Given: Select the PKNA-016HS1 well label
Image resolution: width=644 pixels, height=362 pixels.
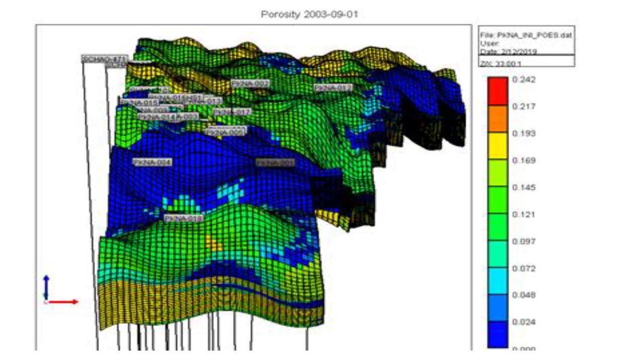Looking at the screenshot, I should pos(175,97).
